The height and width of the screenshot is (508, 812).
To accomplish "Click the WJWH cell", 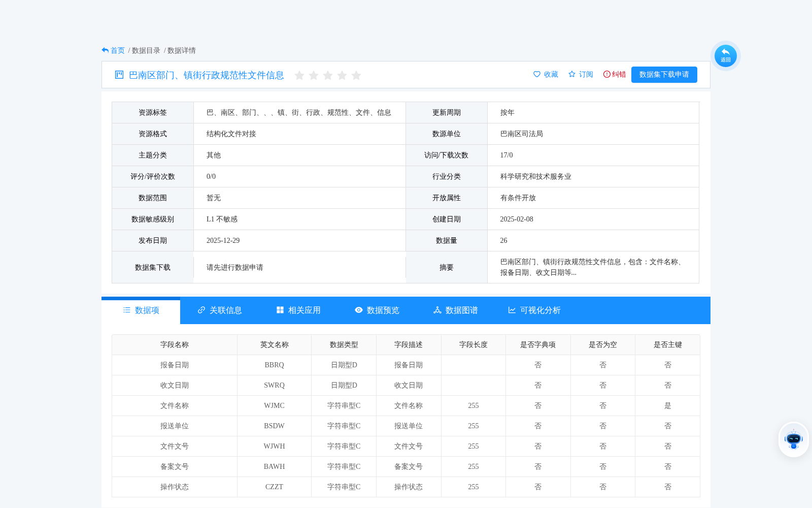I will point(275,447).
